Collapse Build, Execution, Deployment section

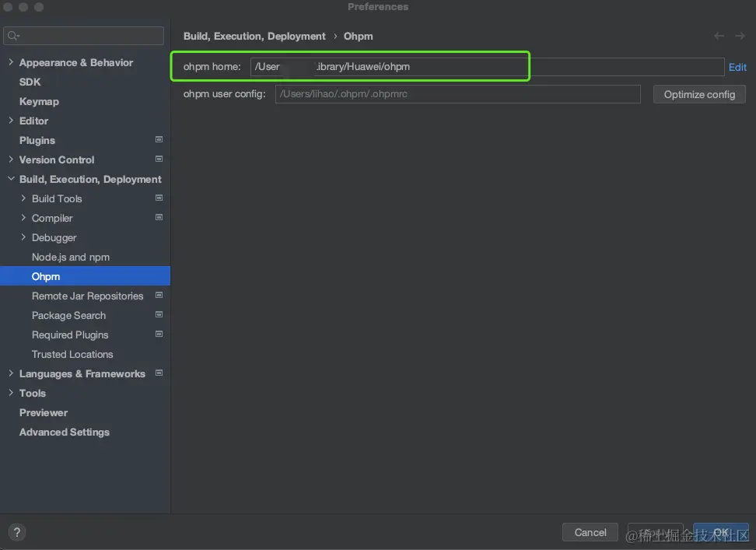[11, 179]
